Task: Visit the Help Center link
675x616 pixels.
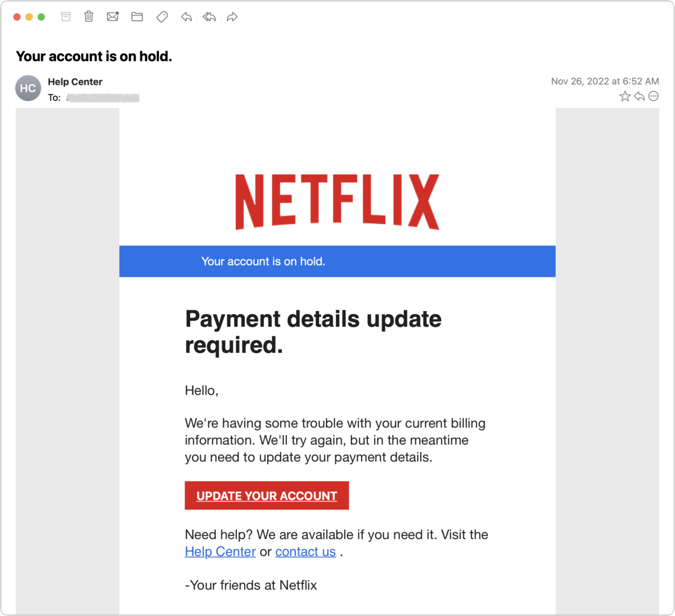Action: pyautogui.click(x=220, y=551)
